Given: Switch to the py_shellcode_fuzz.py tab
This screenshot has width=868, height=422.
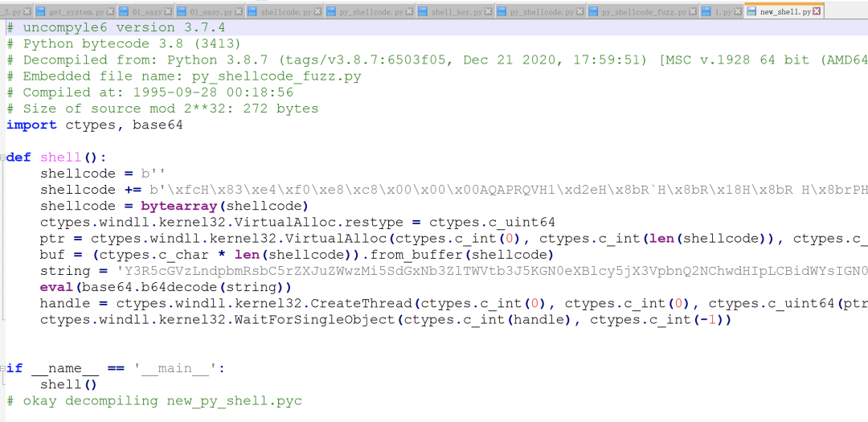Looking at the screenshot, I should (x=643, y=11).
